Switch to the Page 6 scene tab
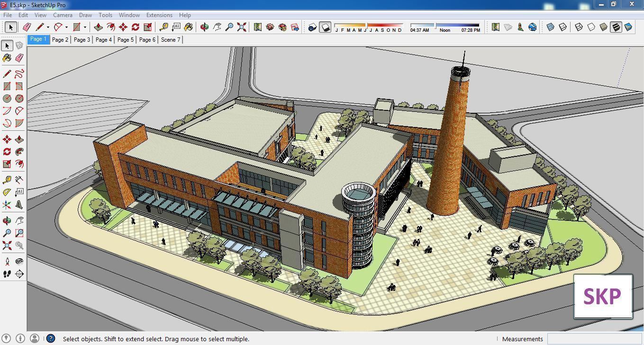The image size is (644, 345). (147, 40)
